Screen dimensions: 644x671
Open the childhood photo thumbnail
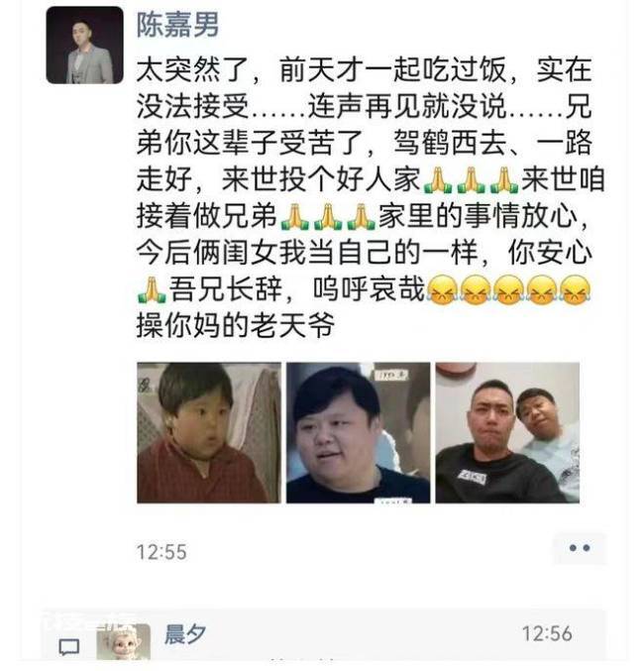pyautogui.click(x=209, y=433)
